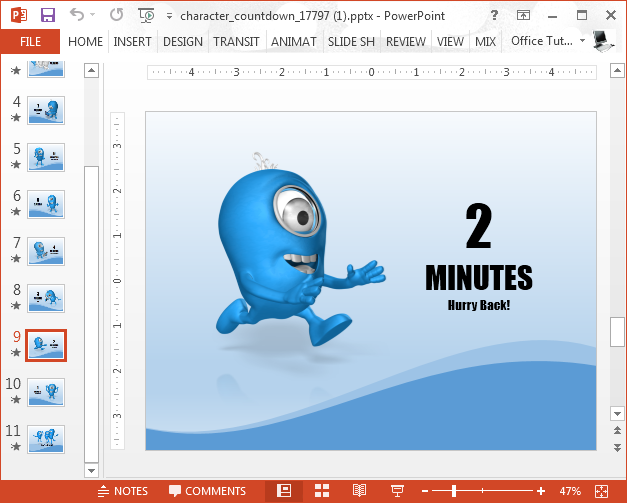This screenshot has height=503, width=627.
Task: Open the FILE tab
Action: (x=30, y=42)
